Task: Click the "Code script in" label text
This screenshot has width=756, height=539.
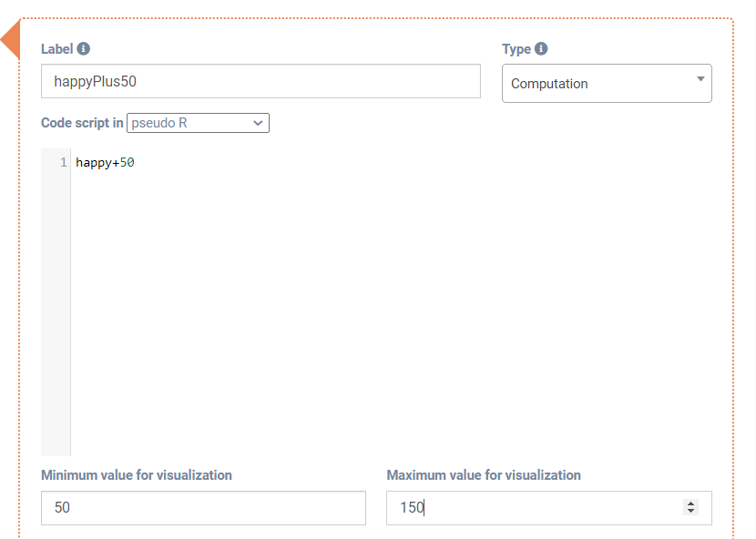Action: pos(82,122)
